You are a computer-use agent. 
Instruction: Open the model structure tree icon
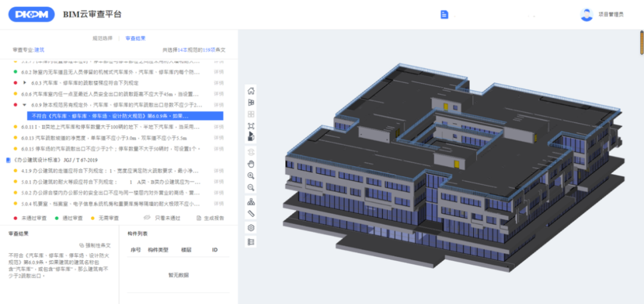(251, 202)
